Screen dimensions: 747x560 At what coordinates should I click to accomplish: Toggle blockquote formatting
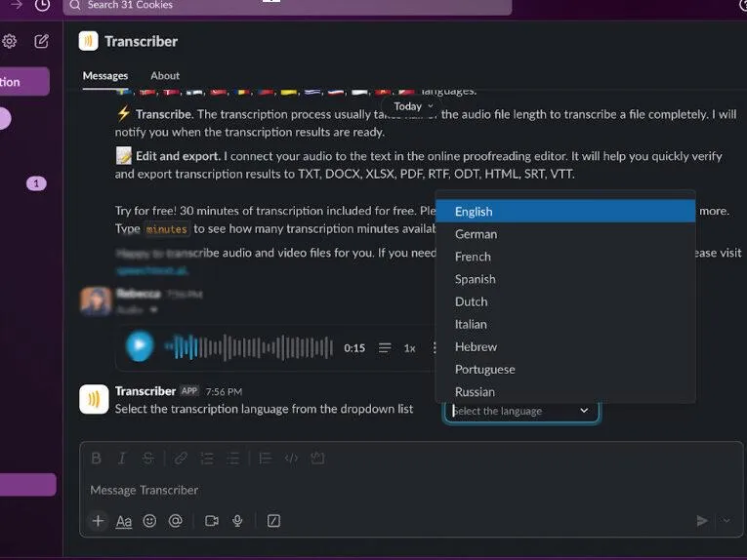266,459
